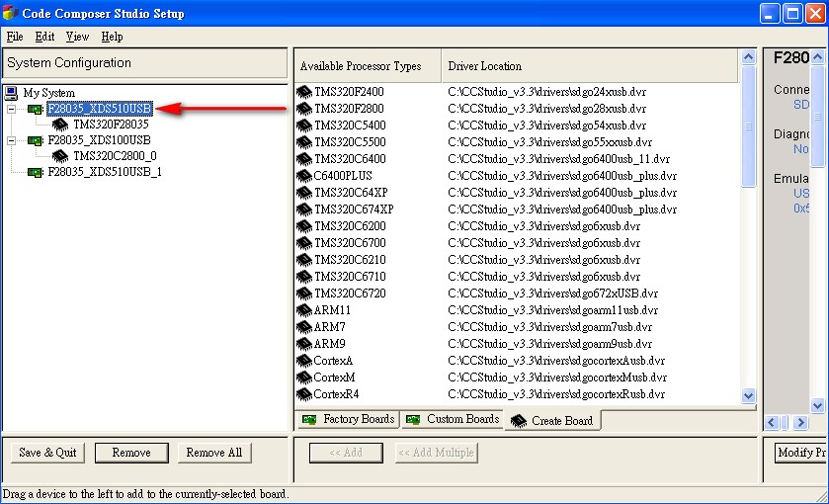Click the processor list scroll-down arrow
Screen dimensions: 829x504
click(749, 395)
